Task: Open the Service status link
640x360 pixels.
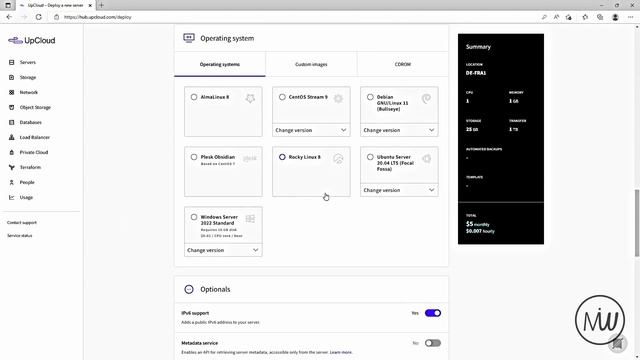Action: point(19,236)
